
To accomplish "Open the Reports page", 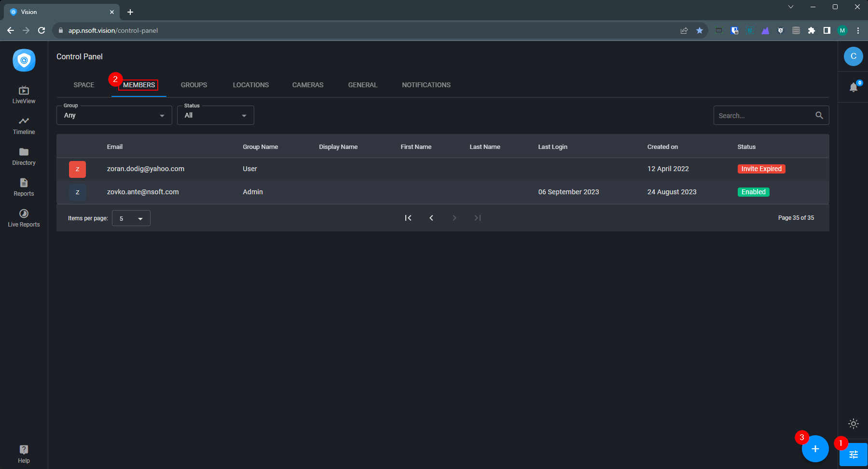I will [24, 188].
